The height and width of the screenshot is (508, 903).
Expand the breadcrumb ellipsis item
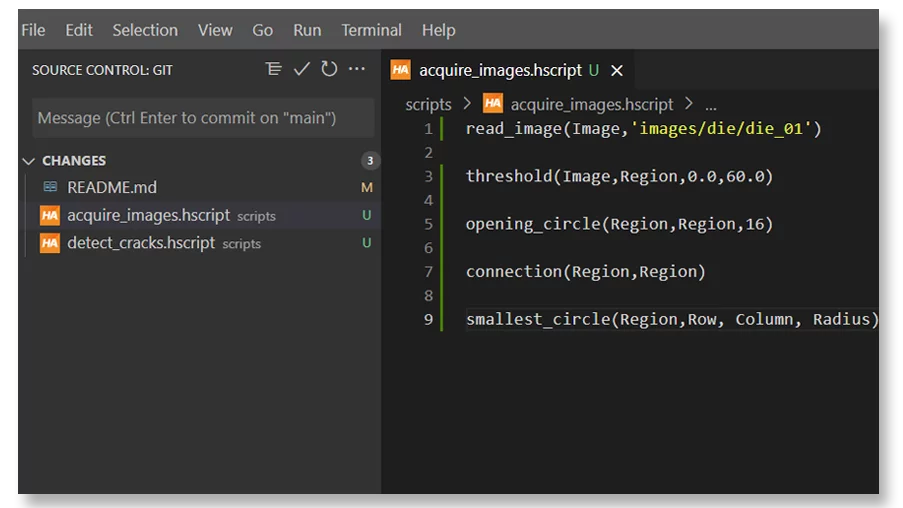point(710,104)
